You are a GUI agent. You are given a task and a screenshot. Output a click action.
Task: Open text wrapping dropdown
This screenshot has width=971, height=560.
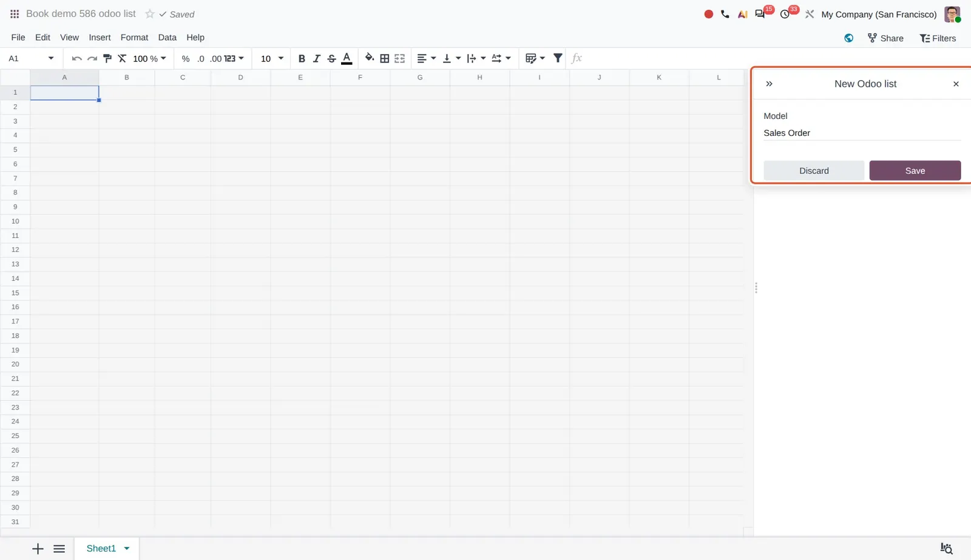(x=476, y=59)
